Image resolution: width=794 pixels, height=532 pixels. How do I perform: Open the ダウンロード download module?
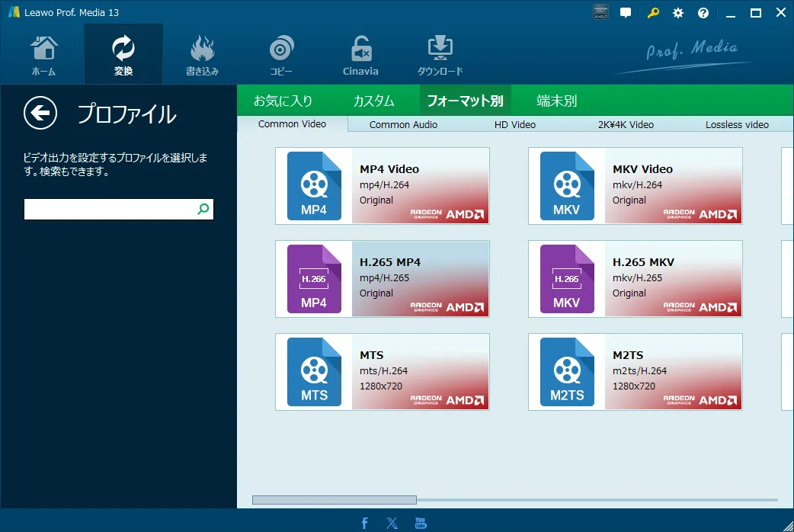click(440, 55)
